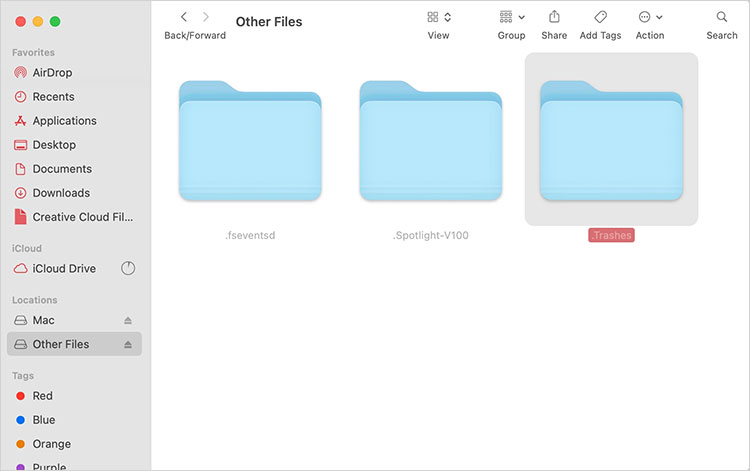Click Add Tags toolbar button
This screenshot has height=471, width=750.
pos(600,17)
